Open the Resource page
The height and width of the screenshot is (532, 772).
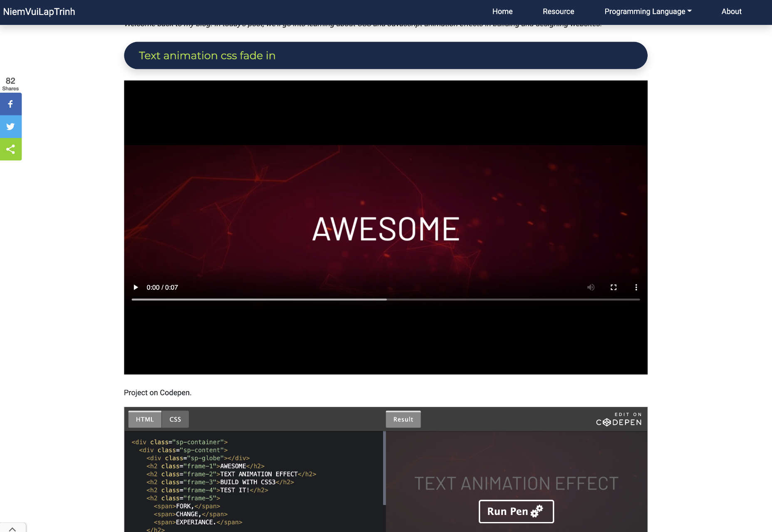tap(558, 12)
